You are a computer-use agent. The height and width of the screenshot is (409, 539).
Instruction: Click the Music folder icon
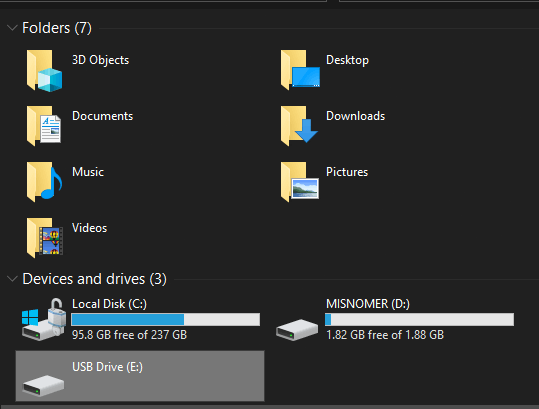tap(44, 182)
